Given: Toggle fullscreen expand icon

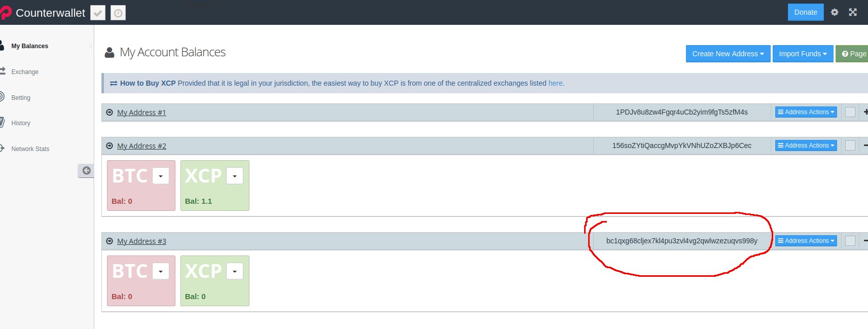Looking at the screenshot, I should (853, 12).
